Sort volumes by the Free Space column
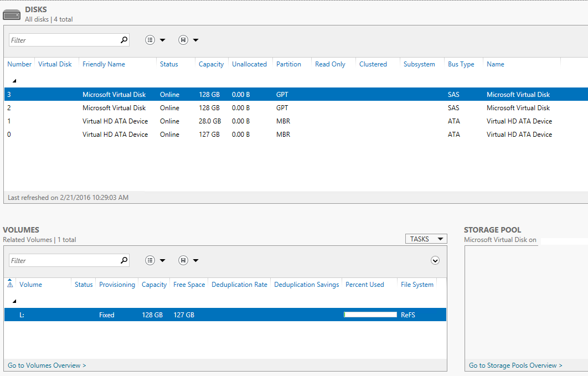The image size is (588, 376). click(x=189, y=285)
